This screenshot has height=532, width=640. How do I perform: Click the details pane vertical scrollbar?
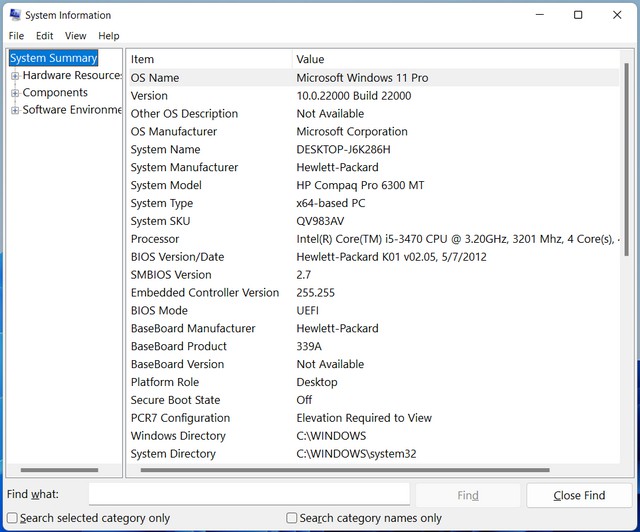click(627, 160)
